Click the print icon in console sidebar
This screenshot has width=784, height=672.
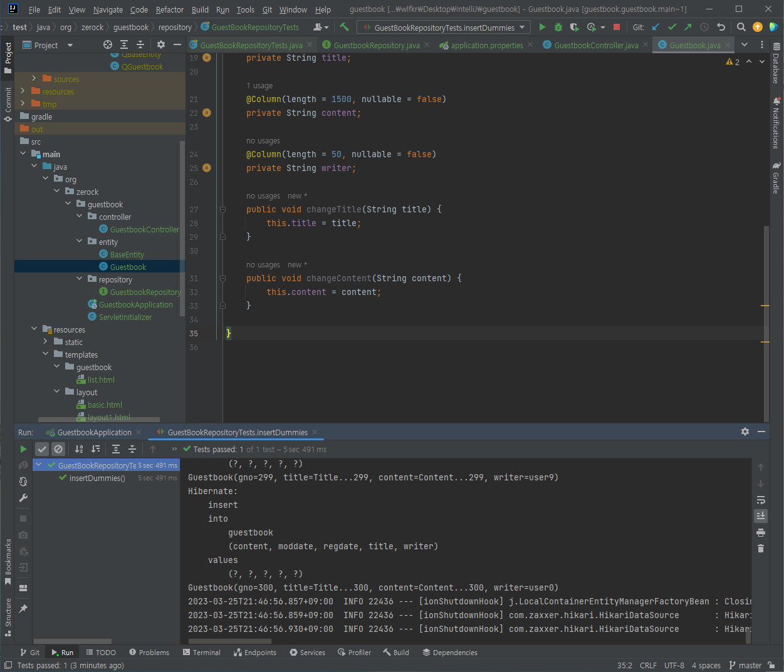pyautogui.click(x=761, y=532)
